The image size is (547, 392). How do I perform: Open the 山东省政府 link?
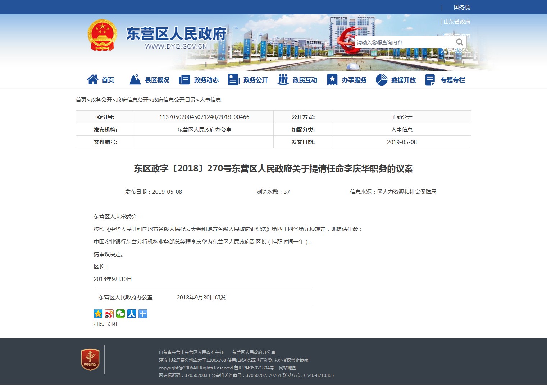click(x=457, y=22)
